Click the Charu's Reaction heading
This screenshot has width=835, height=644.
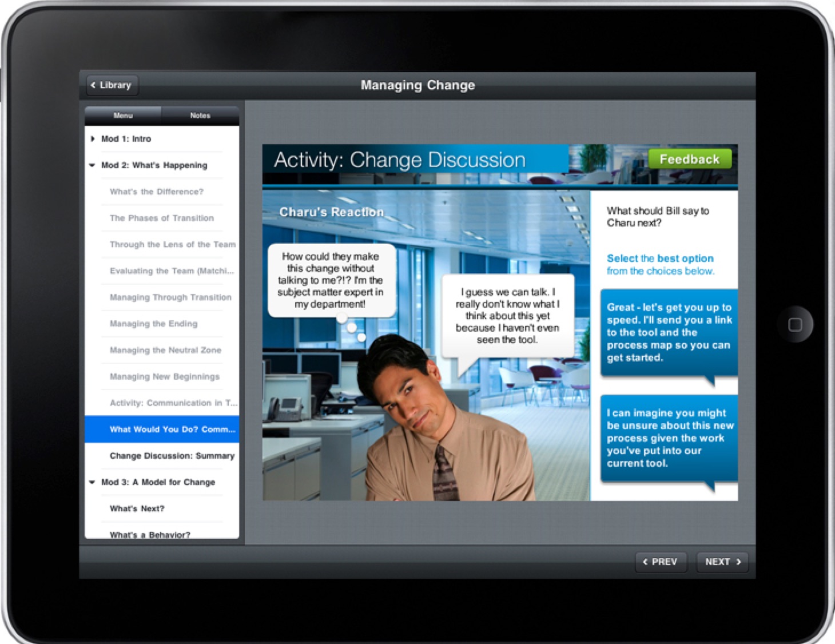coord(332,212)
